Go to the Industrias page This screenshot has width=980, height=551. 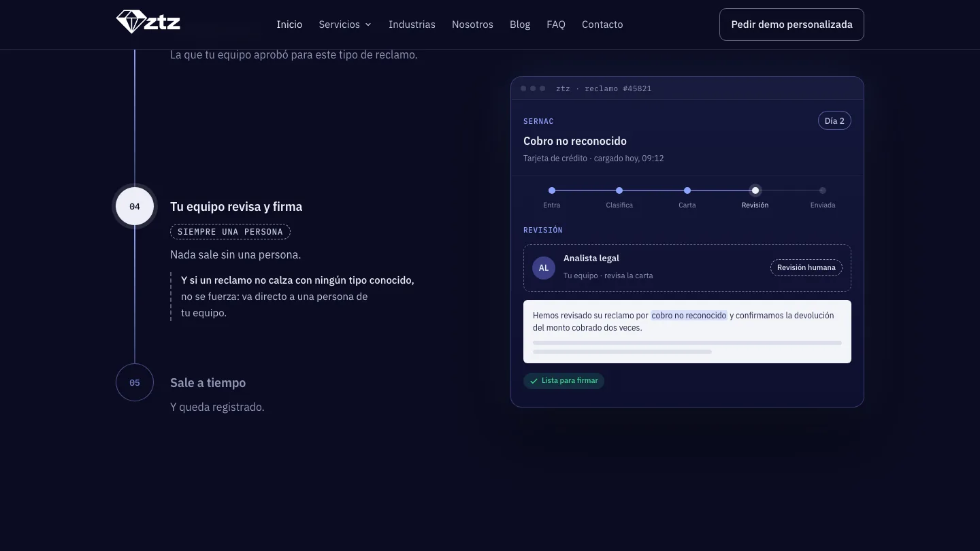[x=412, y=24]
